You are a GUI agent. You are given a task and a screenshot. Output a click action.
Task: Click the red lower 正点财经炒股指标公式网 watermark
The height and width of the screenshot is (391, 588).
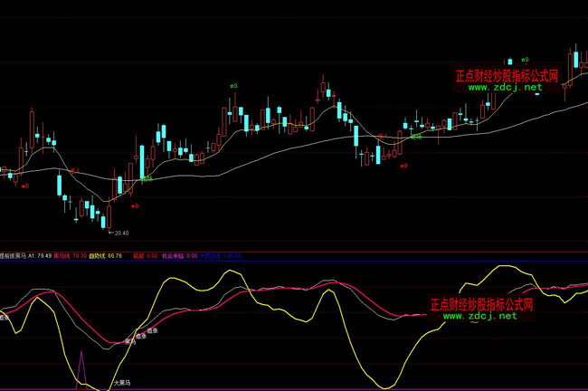click(480, 305)
